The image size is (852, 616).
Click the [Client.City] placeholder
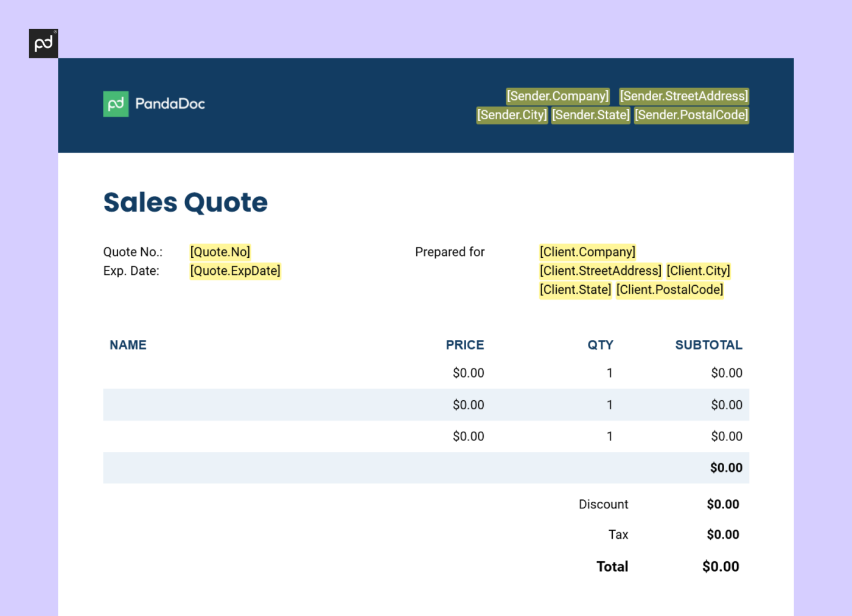pyautogui.click(x=699, y=271)
